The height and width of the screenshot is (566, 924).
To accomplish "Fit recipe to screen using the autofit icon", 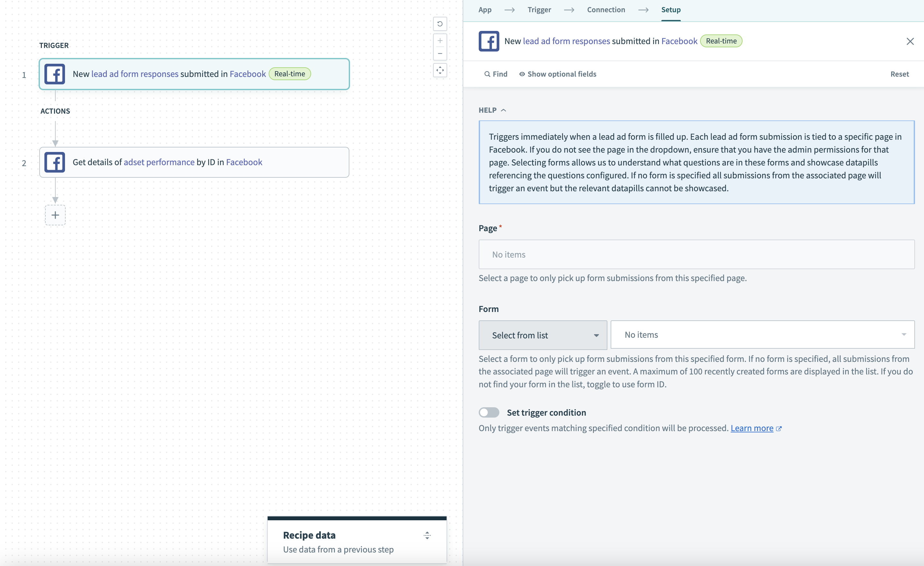I will point(440,70).
